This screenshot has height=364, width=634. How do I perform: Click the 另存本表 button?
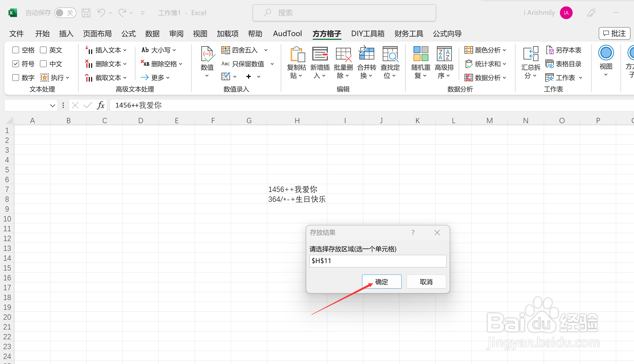pos(564,50)
